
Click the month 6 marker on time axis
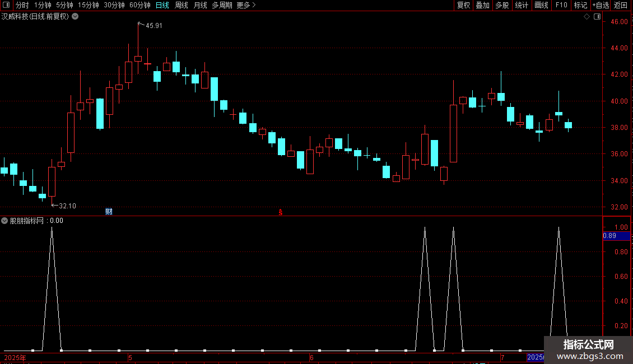click(x=311, y=357)
